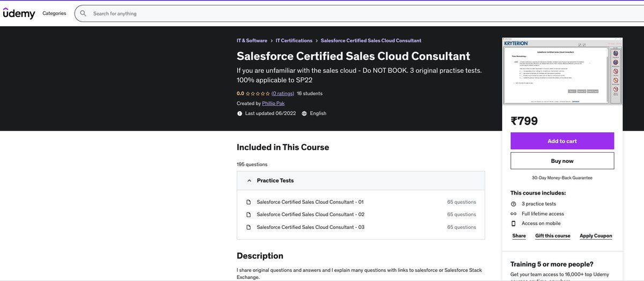The width and height of the screenshot is (644, 281).
Task: Select Salesforce Certified Sales Cloud Consultant - 03
Action: click(311, 227)
